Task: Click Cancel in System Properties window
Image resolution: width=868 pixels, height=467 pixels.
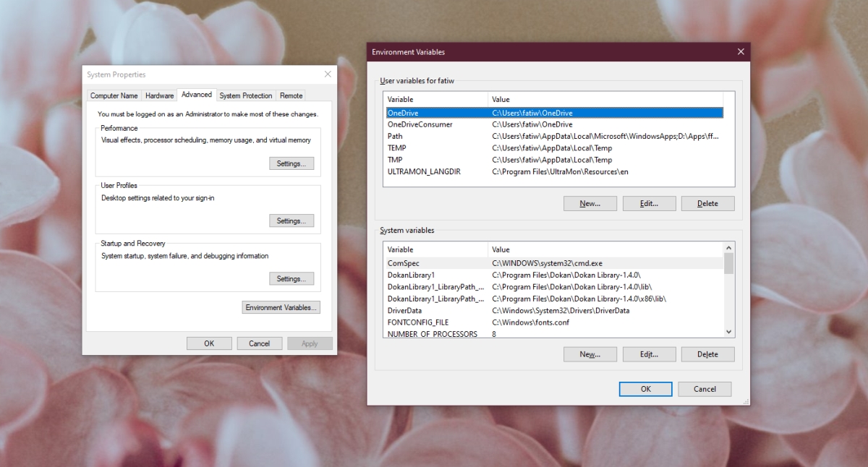Action: [x=259, y=343]
